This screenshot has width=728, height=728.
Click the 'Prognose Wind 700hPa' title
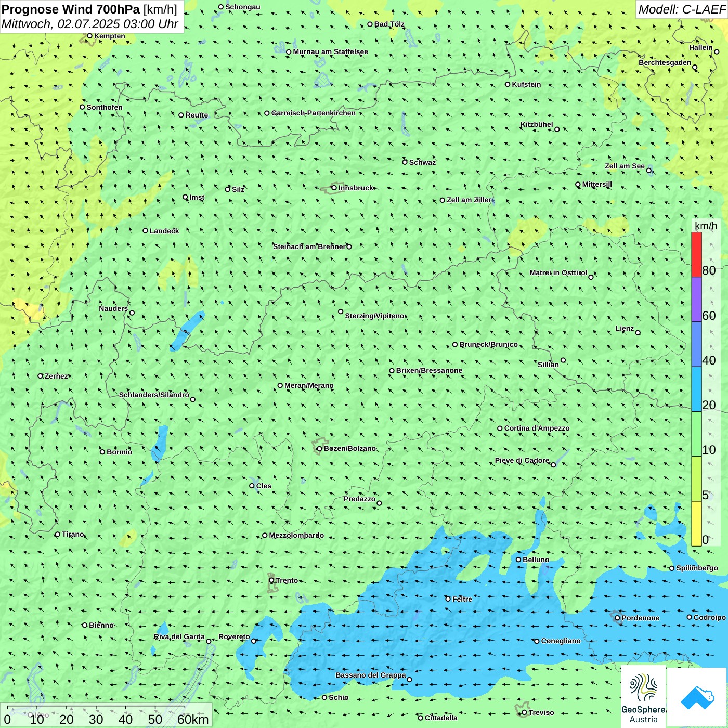71,9
